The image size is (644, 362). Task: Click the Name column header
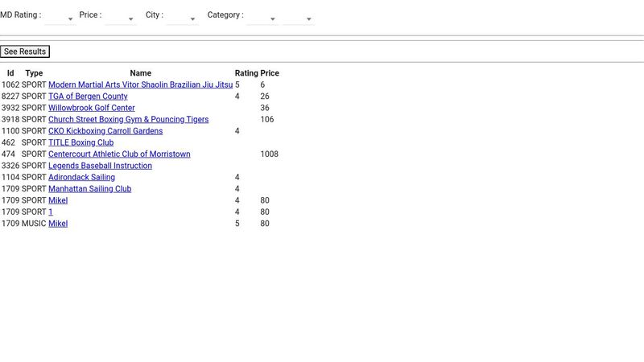pyautogui.click(x=140, y=73)
